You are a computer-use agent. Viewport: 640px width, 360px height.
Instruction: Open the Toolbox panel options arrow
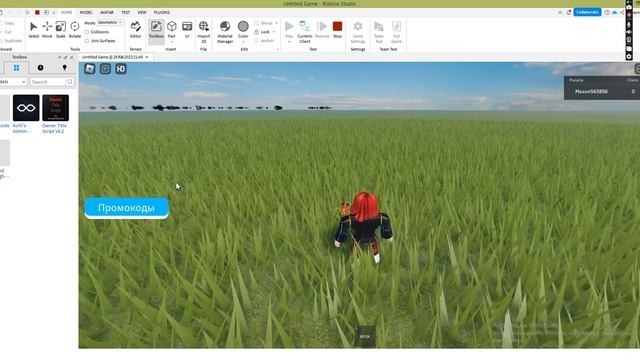click(60, 57)
